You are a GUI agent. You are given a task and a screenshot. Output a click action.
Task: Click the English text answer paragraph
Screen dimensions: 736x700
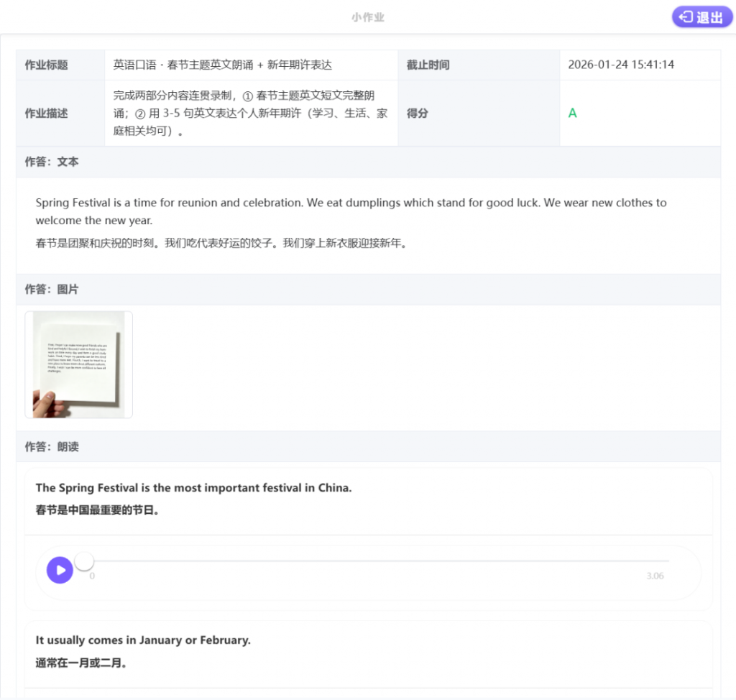tap(351, 211)
